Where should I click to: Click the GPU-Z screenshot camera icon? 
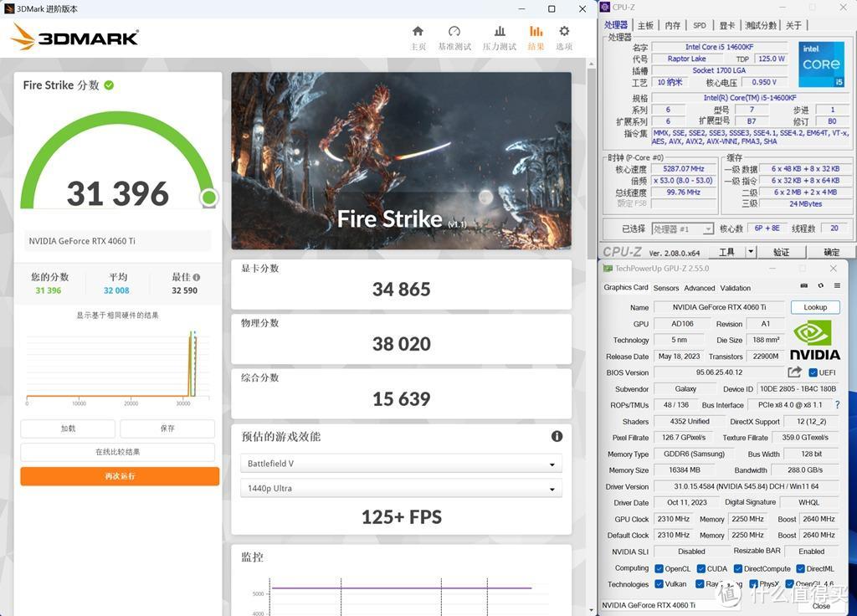(804, 285)
